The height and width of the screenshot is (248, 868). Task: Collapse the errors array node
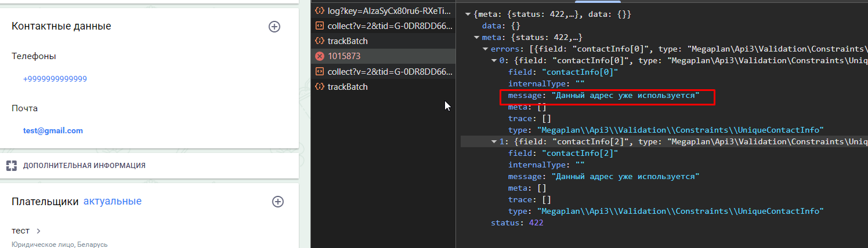coord(486,49)
